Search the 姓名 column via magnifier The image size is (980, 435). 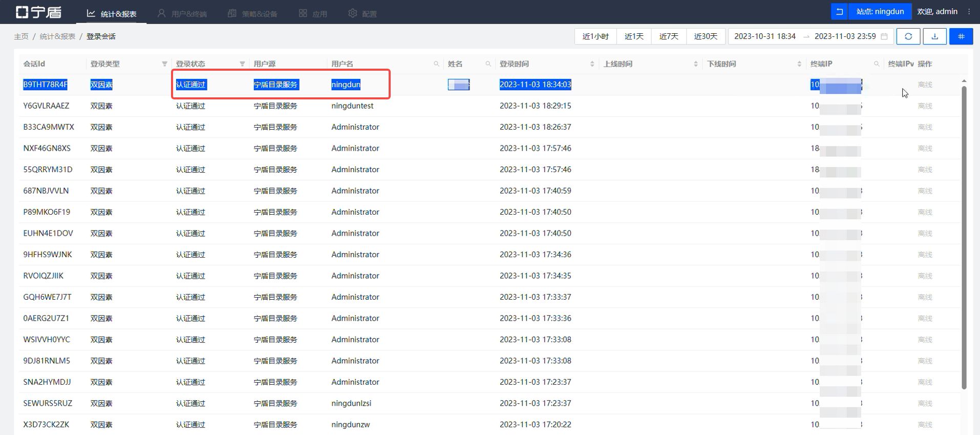coord(488,64)
